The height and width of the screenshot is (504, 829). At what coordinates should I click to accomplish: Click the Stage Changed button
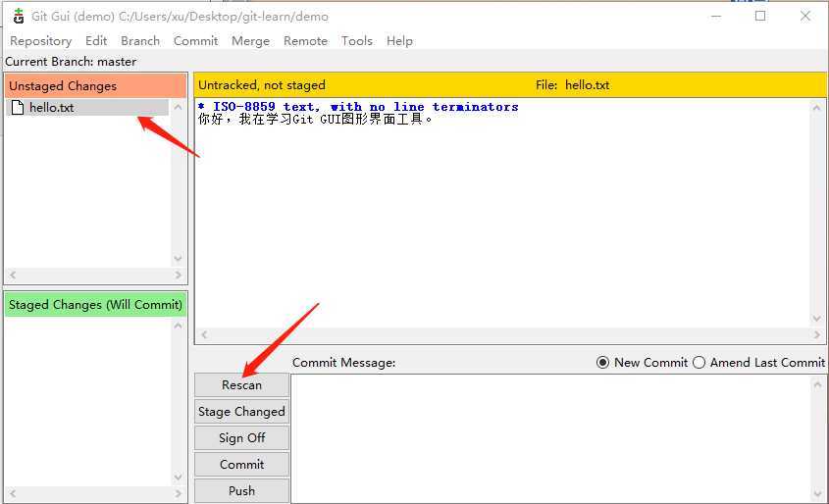241,412
